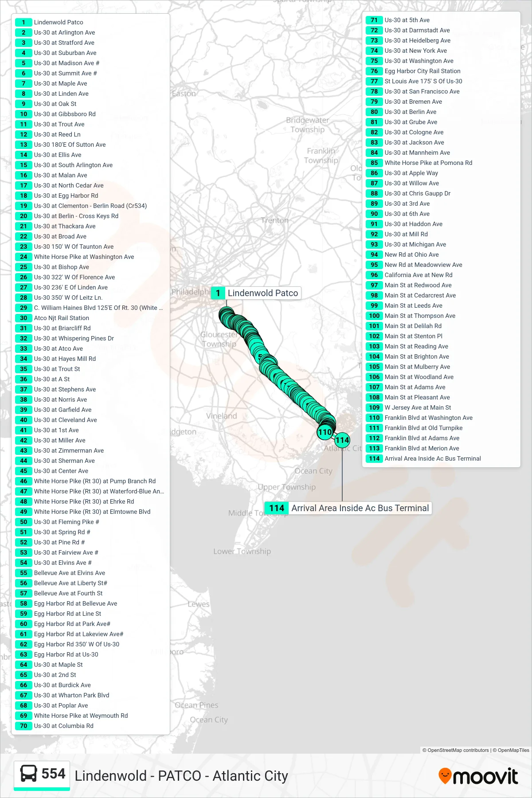This screenshot has width=532, height=798.
Task: Select stop 5 Us-30 at Madison Ave #
Action: click(58, 63)
